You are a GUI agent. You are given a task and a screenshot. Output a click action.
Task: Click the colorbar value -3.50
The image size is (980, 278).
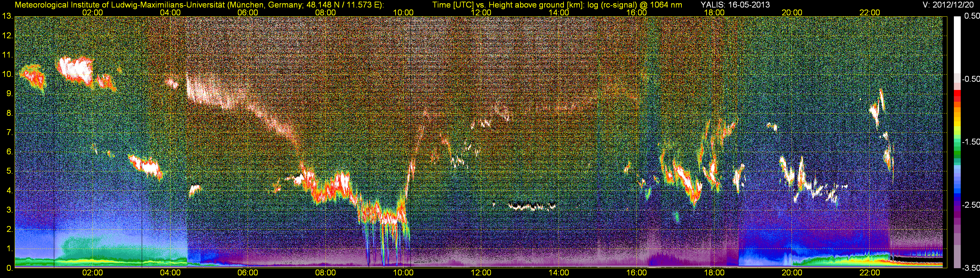tap(971, 268)
